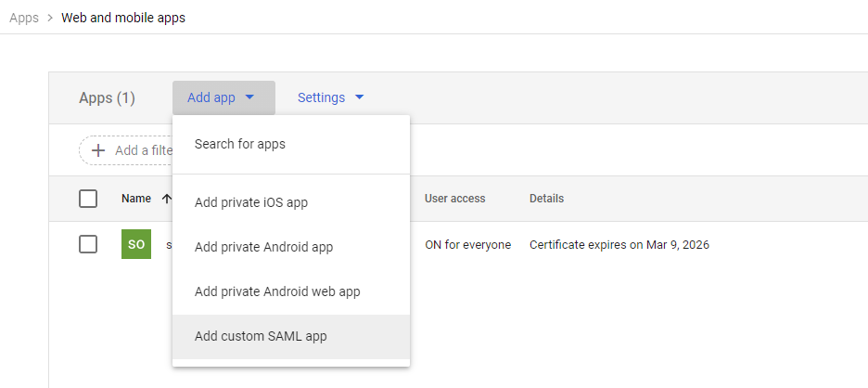Screen dimensions: 868x388
Task: Click the Apps (1) heading
Action: 107,98
